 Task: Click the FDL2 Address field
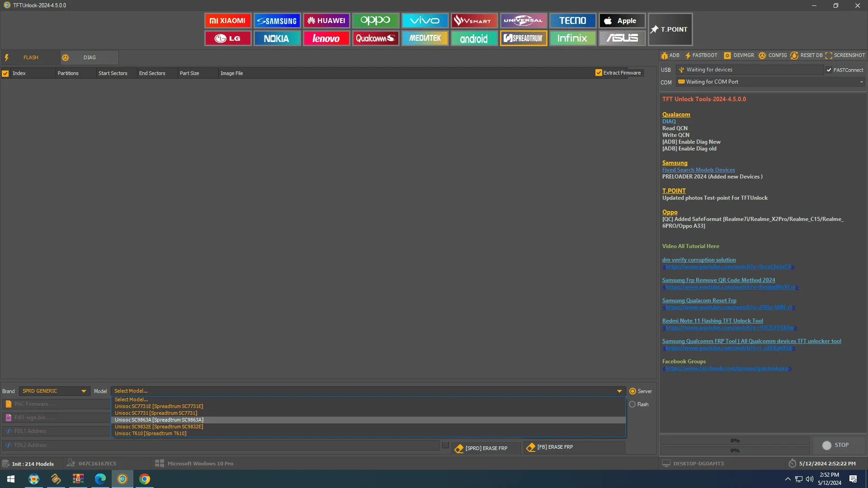(x=221, y=445)
